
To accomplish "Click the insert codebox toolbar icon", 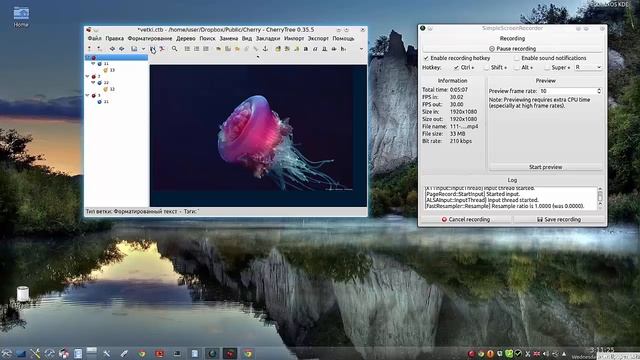I will 237,49.
